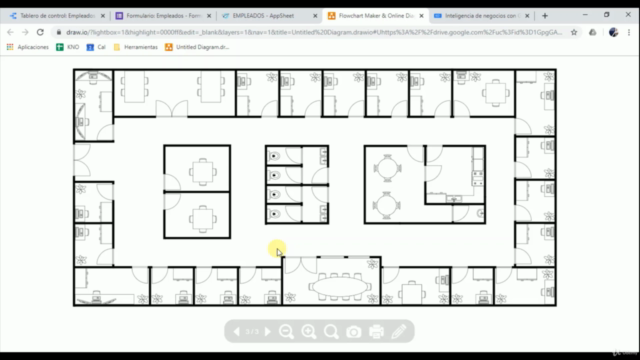
Task: Reset zoom with plain magnifier icon
Action: tap(331, 331)
